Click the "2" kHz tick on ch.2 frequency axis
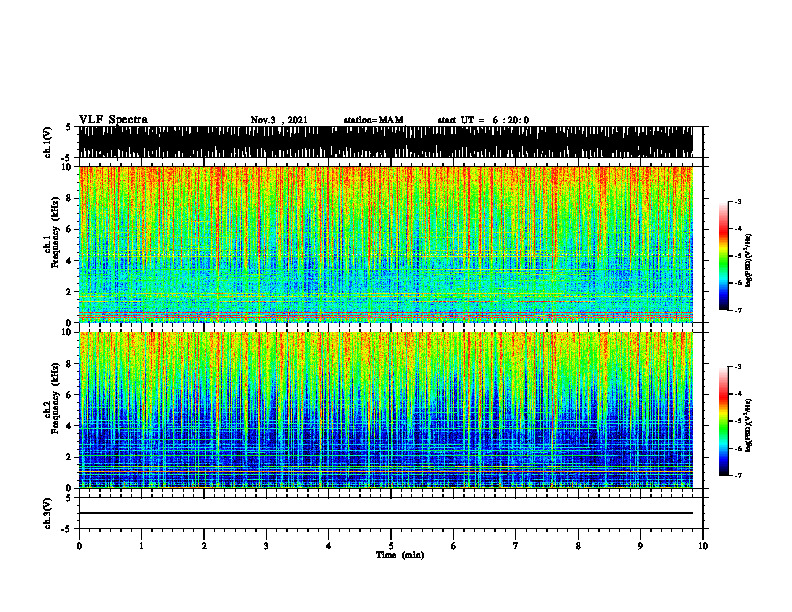The image size is (792, 612). pos(70,457)
